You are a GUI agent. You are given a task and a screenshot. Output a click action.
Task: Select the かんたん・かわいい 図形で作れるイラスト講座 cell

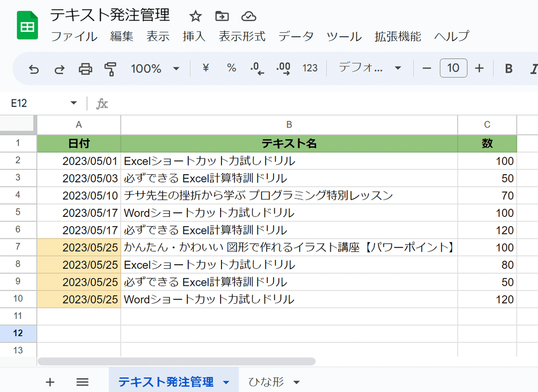coord(289,247)
